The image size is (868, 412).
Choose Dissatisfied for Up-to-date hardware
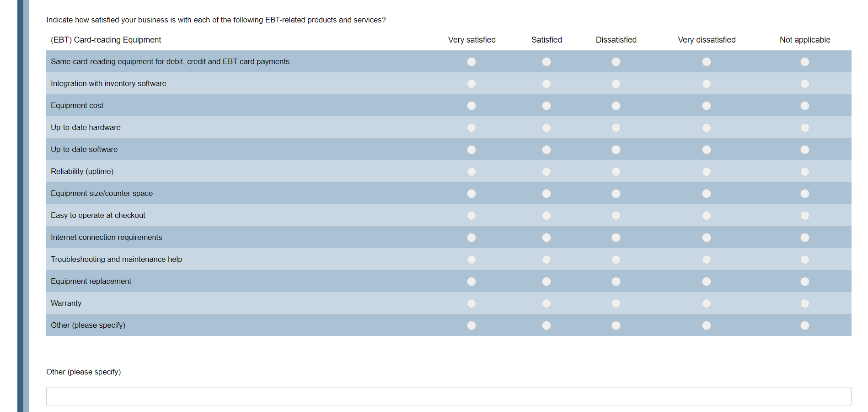pos(616,128)
